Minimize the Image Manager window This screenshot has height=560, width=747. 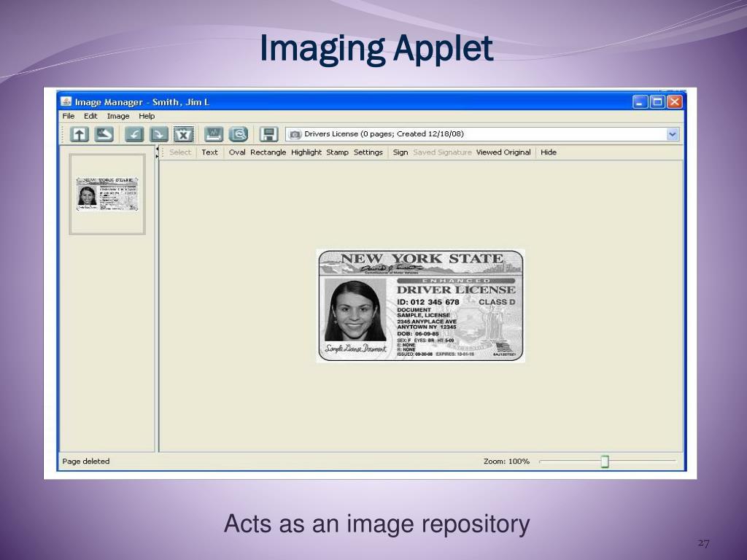[640, 102]
